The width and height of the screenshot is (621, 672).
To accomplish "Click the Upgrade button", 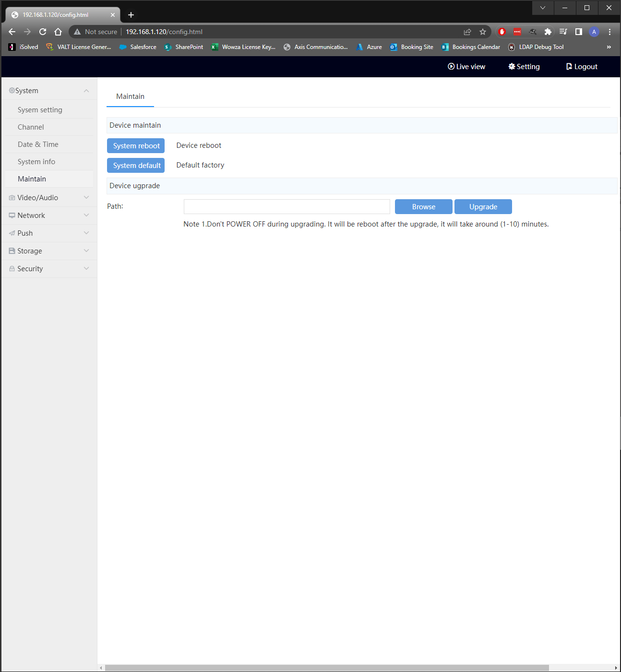I will click(x=483, y=207).
